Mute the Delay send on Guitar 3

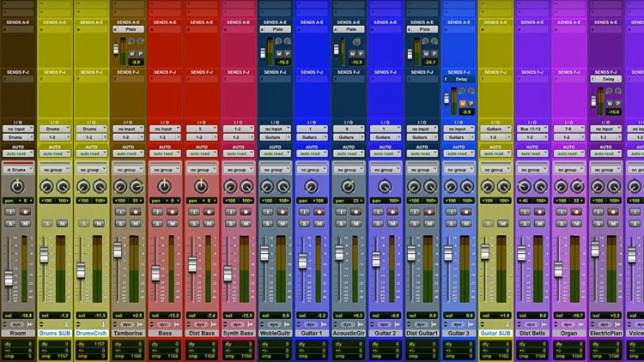pos(463,104)
